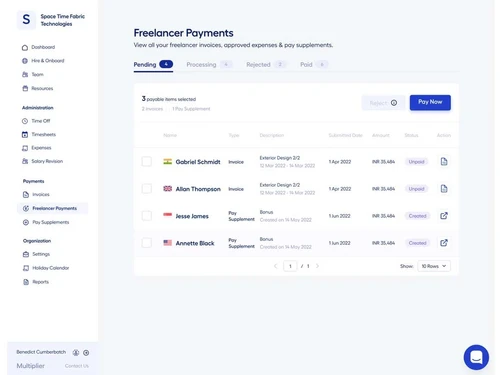
Task: Click the settings icon beside the user name
Action: point(86,352)
